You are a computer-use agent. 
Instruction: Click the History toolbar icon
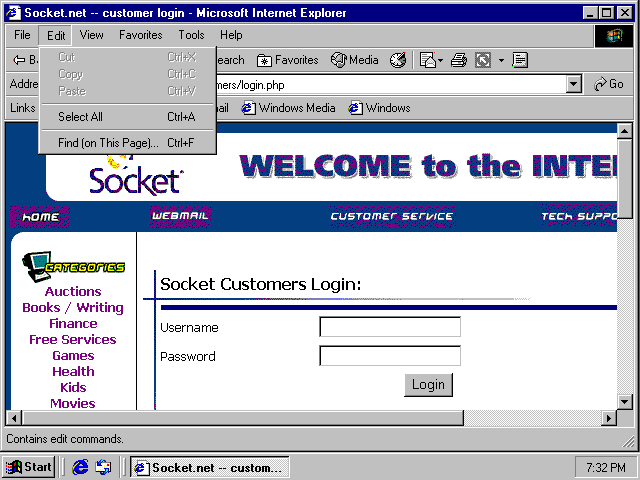pos(398,60)
